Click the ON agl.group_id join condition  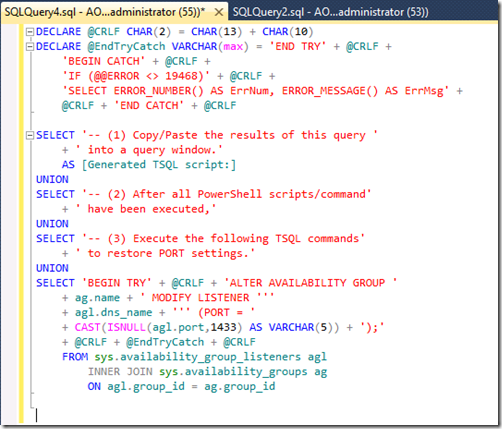(x=181, y=386)
